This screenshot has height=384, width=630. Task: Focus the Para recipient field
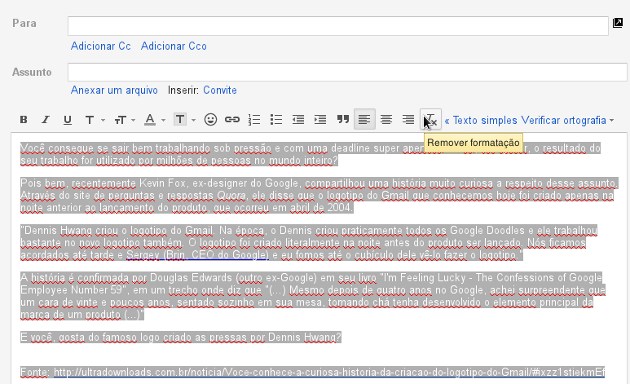click(x=338, y=26)
